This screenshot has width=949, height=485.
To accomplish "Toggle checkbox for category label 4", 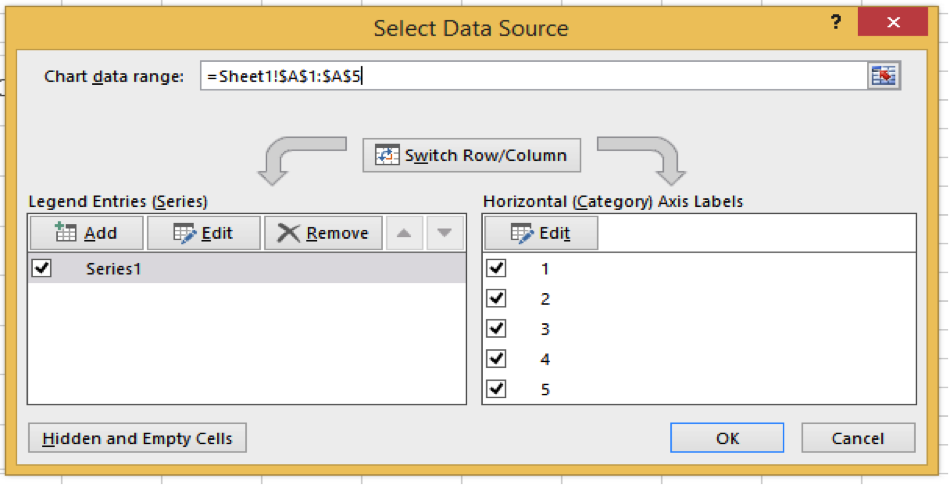I will point(496,358).
